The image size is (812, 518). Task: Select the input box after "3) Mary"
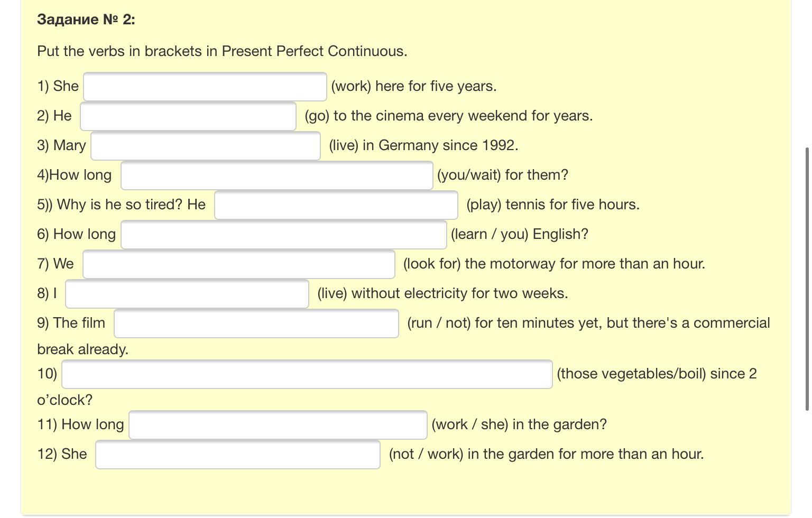[x=205, y=146]
